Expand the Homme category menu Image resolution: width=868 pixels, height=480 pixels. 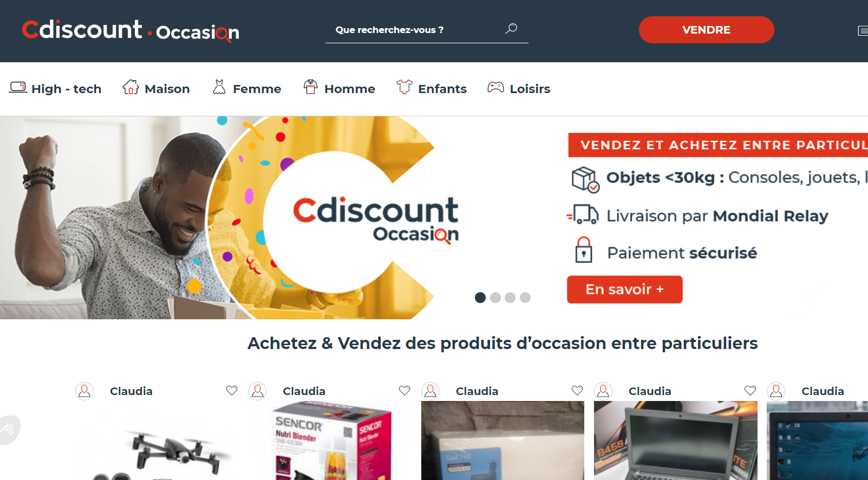(339, 88)
